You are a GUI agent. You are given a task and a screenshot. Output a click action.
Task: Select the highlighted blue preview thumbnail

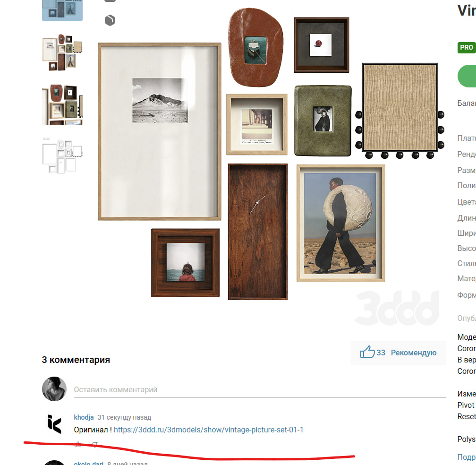tap(62, 10)
